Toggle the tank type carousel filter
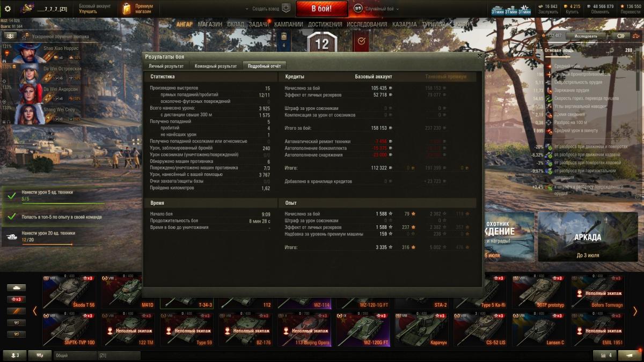Viewport: 644px width, 362px height. (16, 288)
